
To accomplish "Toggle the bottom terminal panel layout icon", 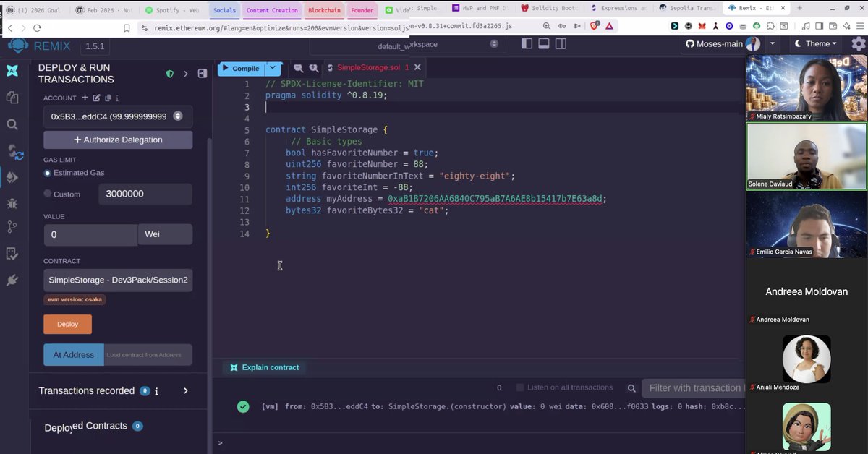I will 544,44.
